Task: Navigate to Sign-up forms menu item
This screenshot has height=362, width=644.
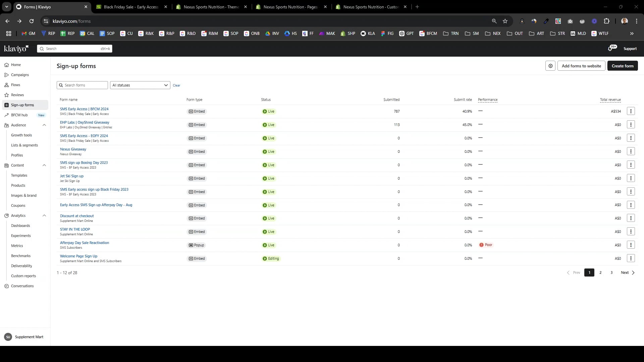Action: [x=22, y=105]
